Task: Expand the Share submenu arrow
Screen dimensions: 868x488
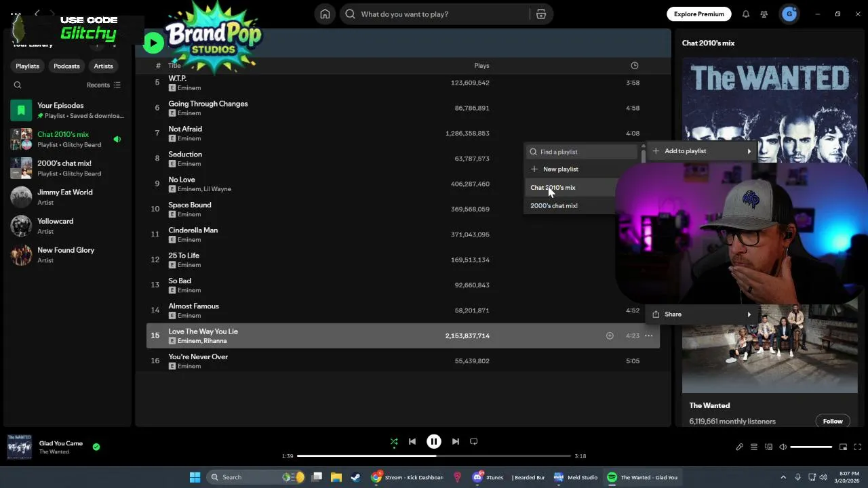Action: coord(749,314)
